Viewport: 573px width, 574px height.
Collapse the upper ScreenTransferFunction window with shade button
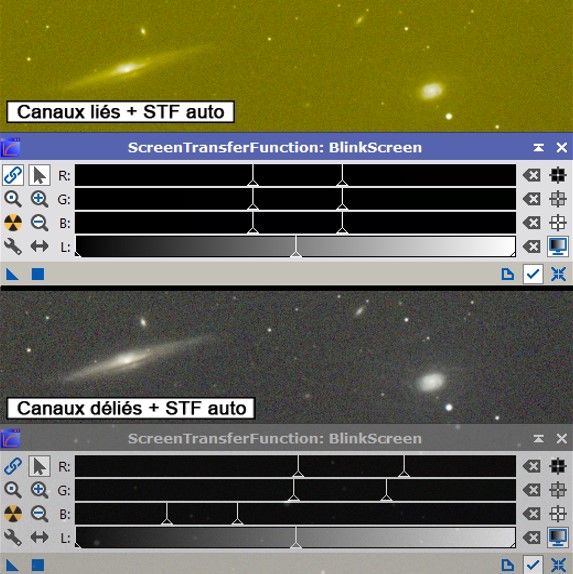(x=538, y=148)
